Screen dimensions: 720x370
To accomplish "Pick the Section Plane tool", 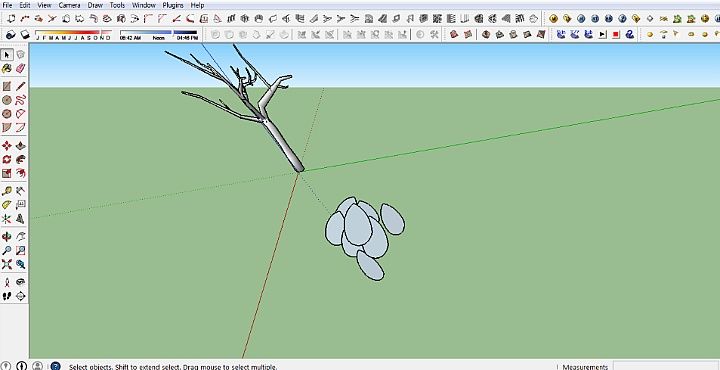I will [21, 296].
